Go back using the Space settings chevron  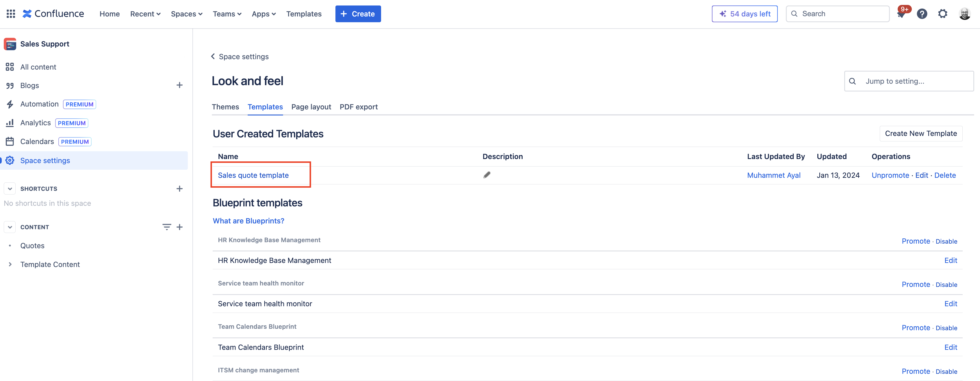click(213, 56)
